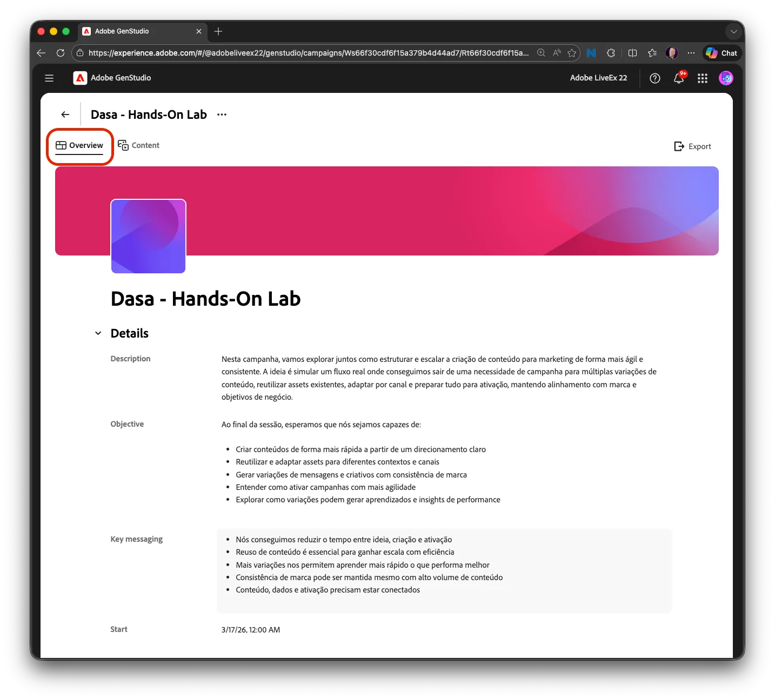Switch to the Content tab

(139, 145)
